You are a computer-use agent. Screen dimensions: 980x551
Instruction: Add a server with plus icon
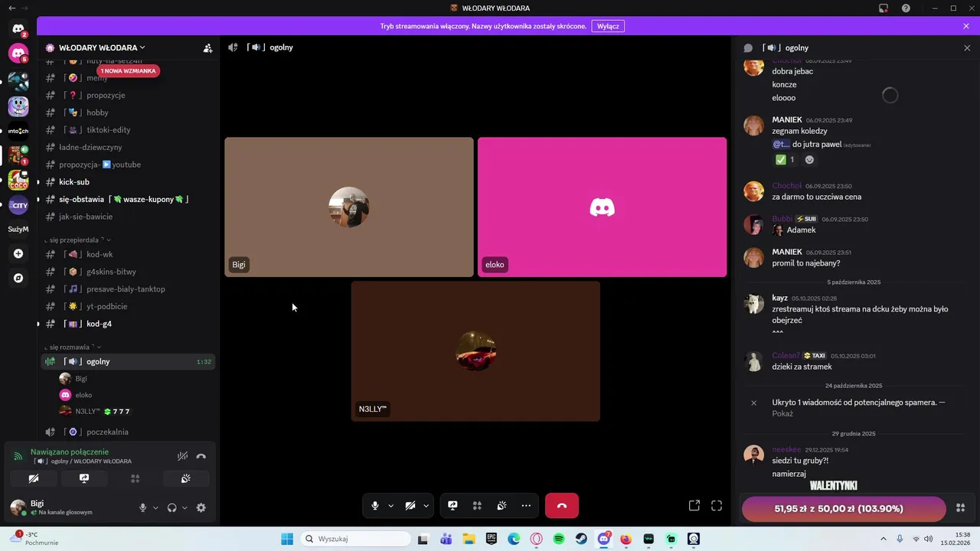click(18, 253)
